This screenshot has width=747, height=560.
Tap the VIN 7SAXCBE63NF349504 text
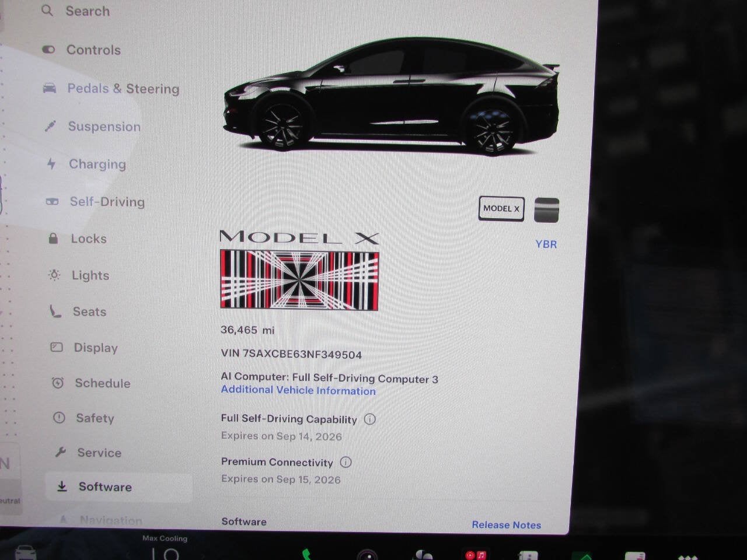pos(291,354)
